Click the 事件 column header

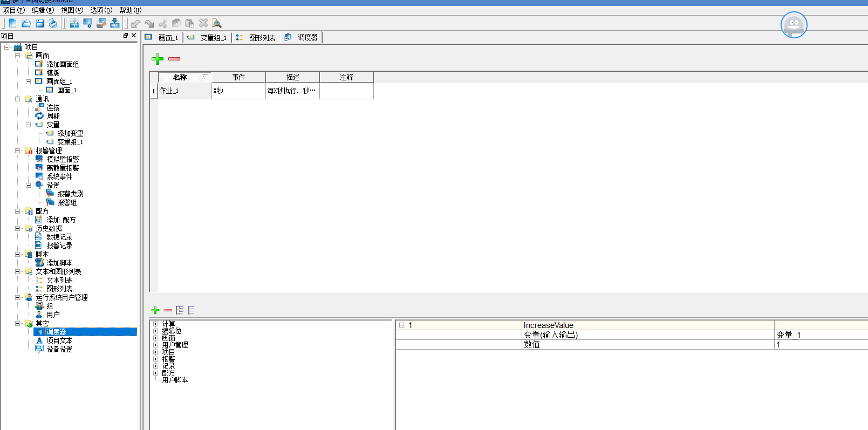point(238,77)
